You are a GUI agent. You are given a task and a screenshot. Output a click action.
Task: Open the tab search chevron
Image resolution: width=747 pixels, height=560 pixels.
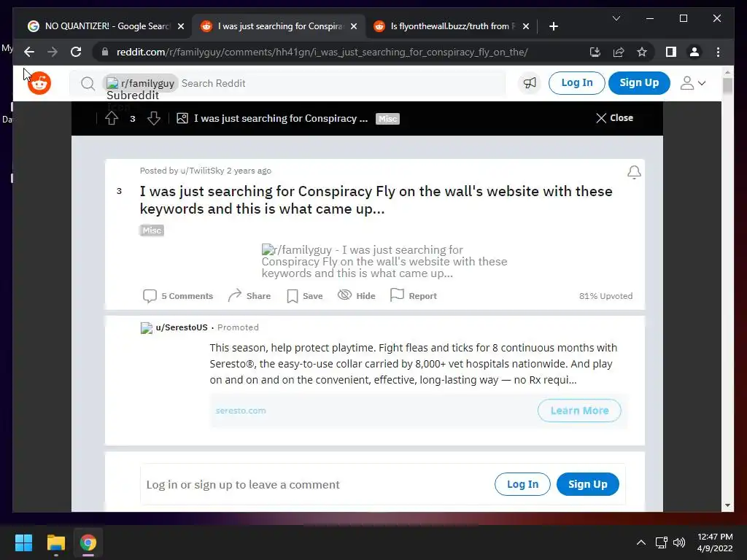coord(616,18)
